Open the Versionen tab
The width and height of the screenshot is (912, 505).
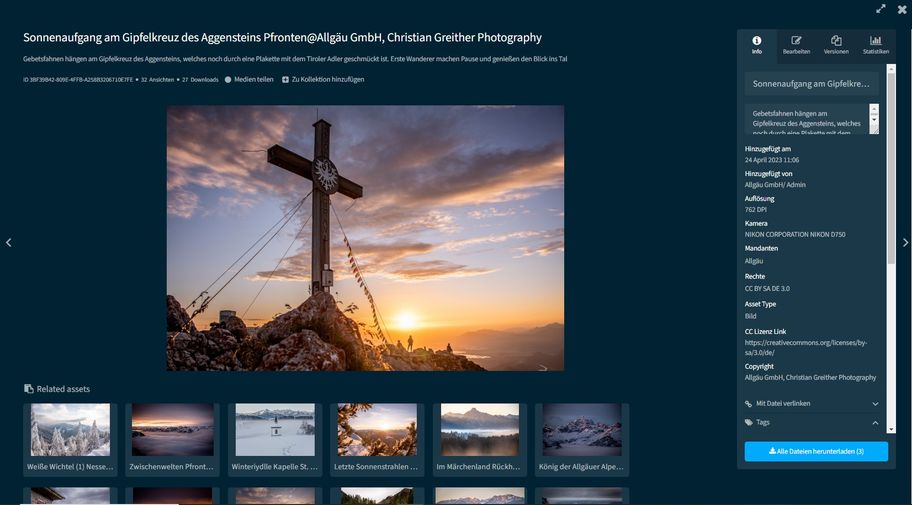pyautogui.click(x=836, y=44)
